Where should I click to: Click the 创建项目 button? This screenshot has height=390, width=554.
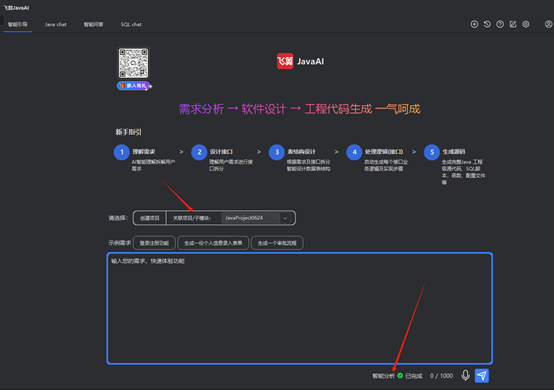(150, 218)
